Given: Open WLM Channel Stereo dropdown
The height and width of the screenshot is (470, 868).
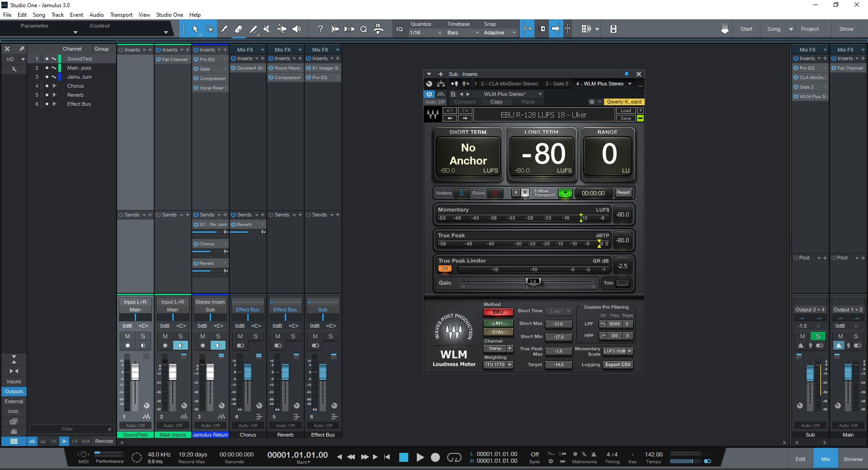Looking at the screenshot, I should click(x=498, y=348).
